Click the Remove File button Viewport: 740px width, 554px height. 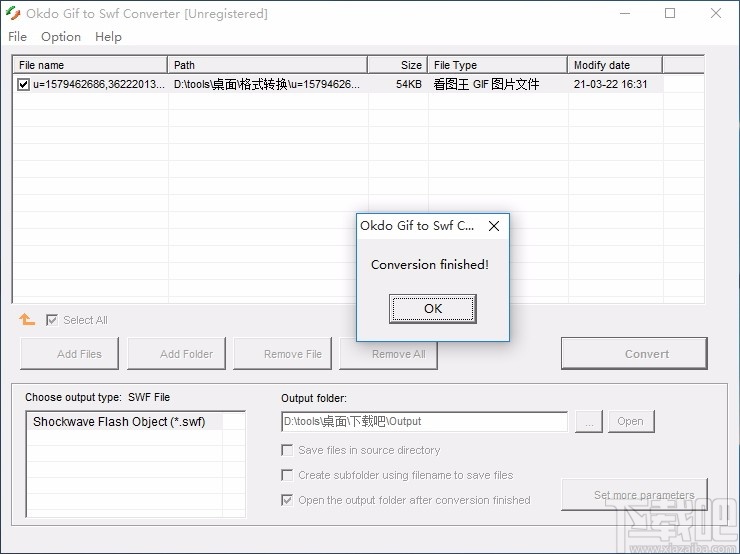point(282,353)
